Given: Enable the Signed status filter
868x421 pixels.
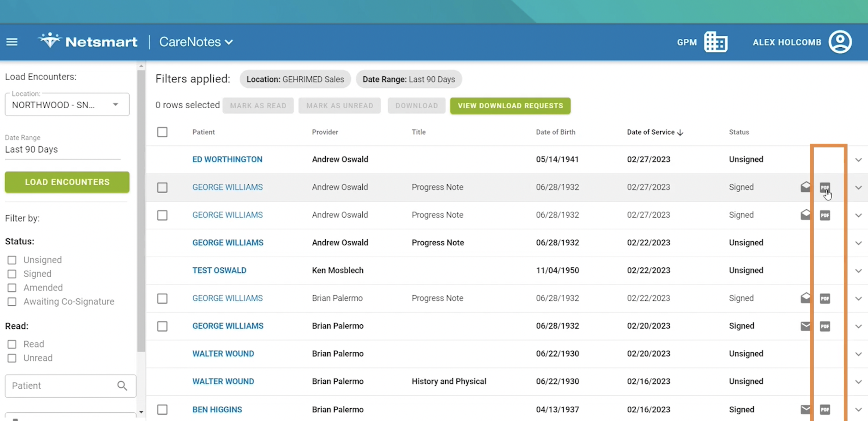Looking at the screenshot, I should [12, 274].
